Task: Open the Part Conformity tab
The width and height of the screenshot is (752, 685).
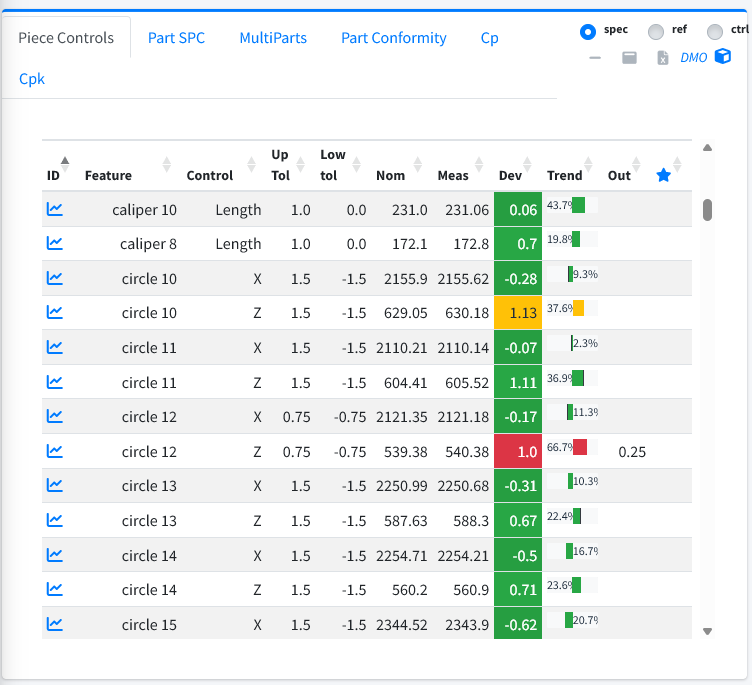Action: coord(394,38)
